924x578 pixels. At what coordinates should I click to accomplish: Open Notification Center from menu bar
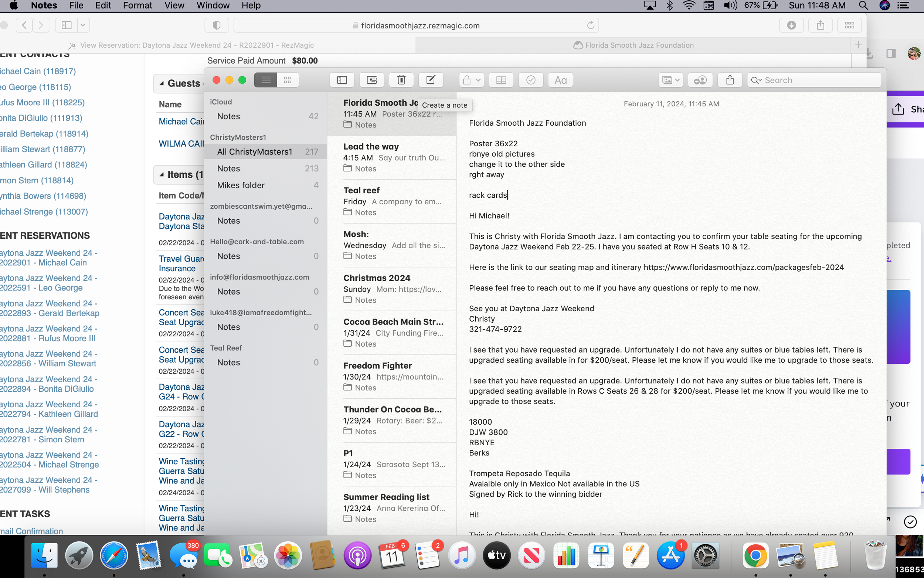click(904, 5)
